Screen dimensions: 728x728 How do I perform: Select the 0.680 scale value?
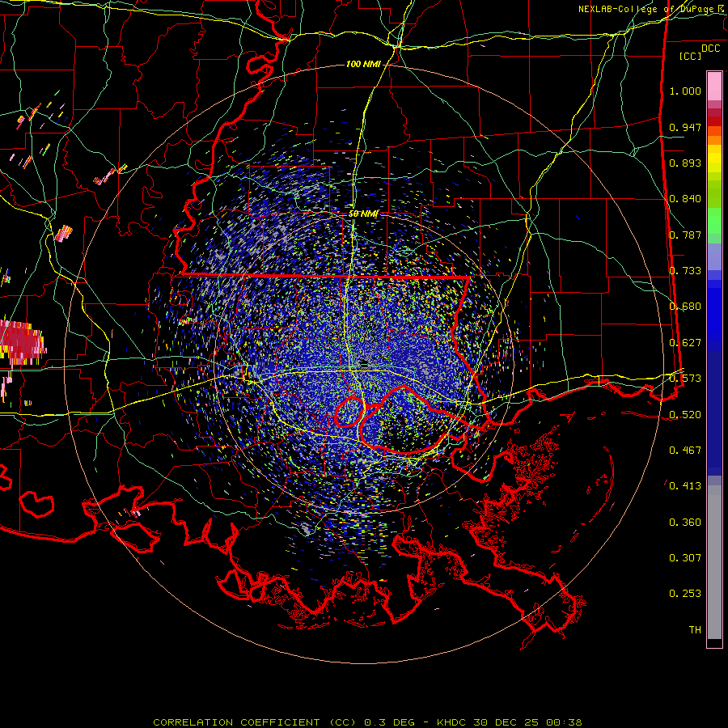pyautogui.click(x=685, y=307)
